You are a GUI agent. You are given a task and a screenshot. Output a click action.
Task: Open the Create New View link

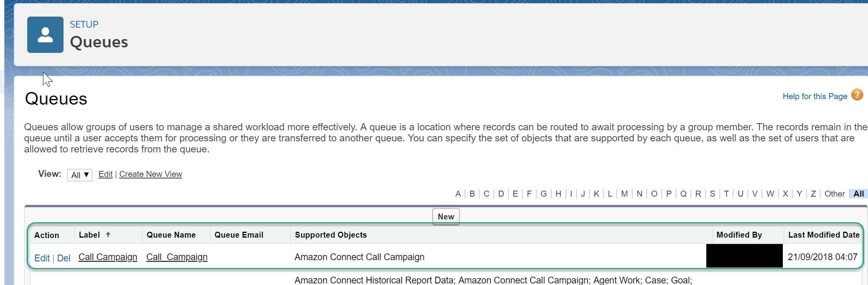tap(151, 174)
